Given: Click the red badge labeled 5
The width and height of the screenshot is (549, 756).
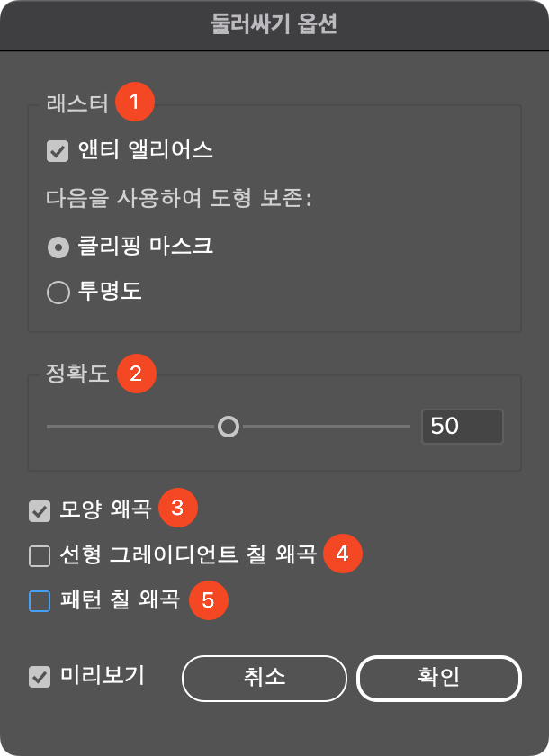Looking at the screenshot, I should [x=209, y=599].
